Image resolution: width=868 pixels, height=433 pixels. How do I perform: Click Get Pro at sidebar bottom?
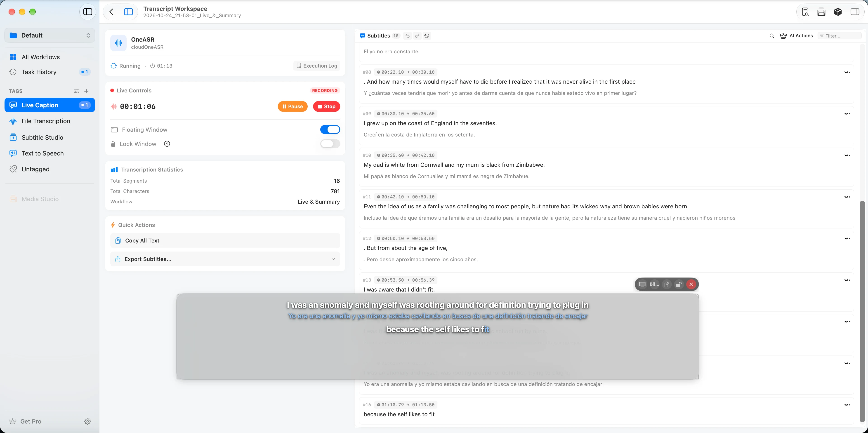pyautogui.click(x=25, y=421)
